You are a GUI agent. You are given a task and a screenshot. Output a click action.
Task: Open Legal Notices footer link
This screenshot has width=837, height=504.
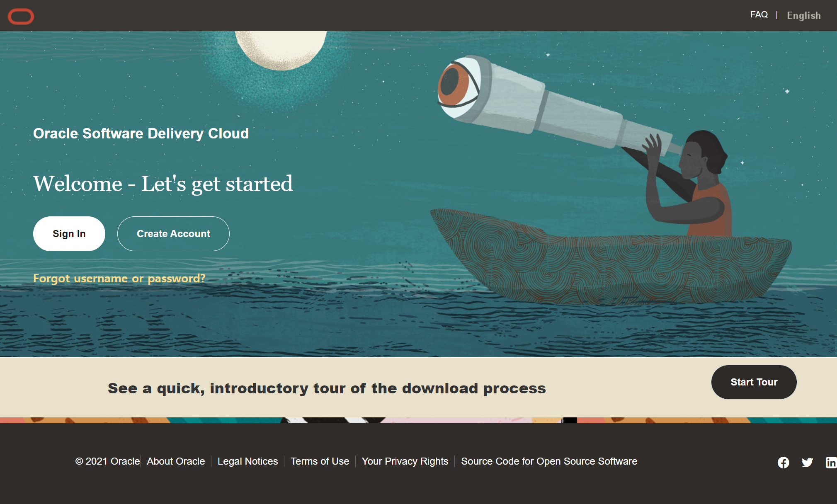pos(247,461)
